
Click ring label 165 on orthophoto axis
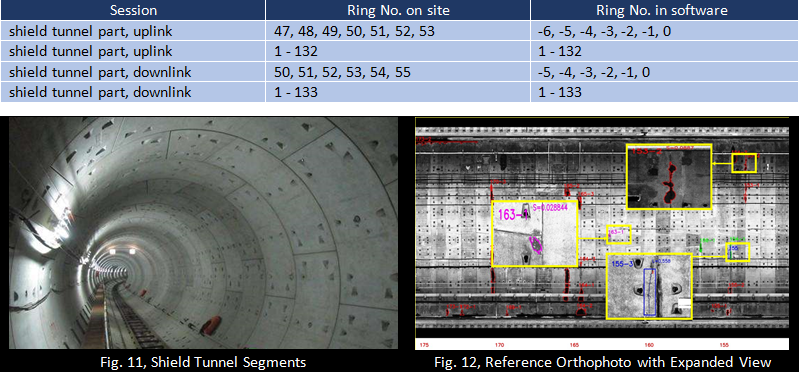coord(574,345)
